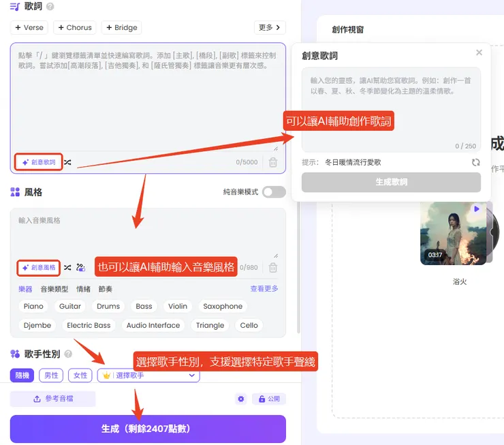
Task: Click the lyrics help question-mark icon
Action: (50, 6)
